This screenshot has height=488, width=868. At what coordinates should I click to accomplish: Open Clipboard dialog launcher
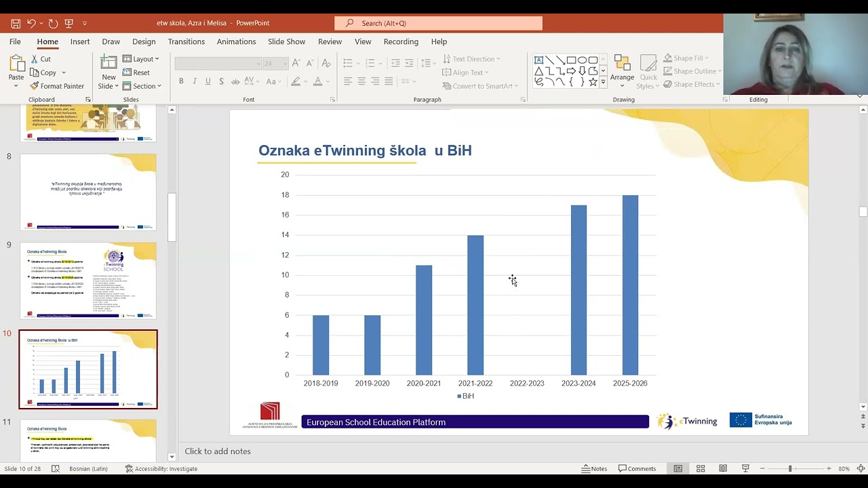tap(88, 100)
